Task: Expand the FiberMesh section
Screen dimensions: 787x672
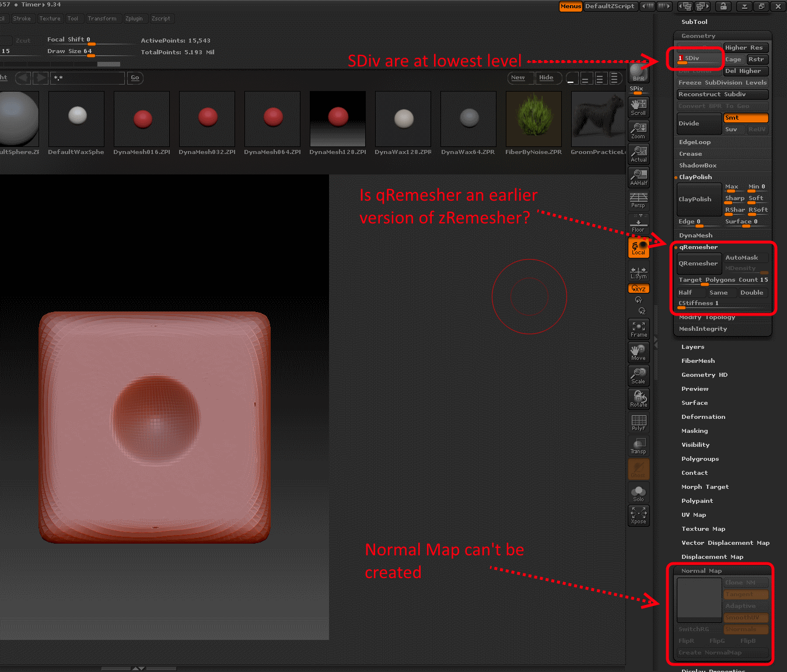Action: pyautogui.click(x=698, y=361)
